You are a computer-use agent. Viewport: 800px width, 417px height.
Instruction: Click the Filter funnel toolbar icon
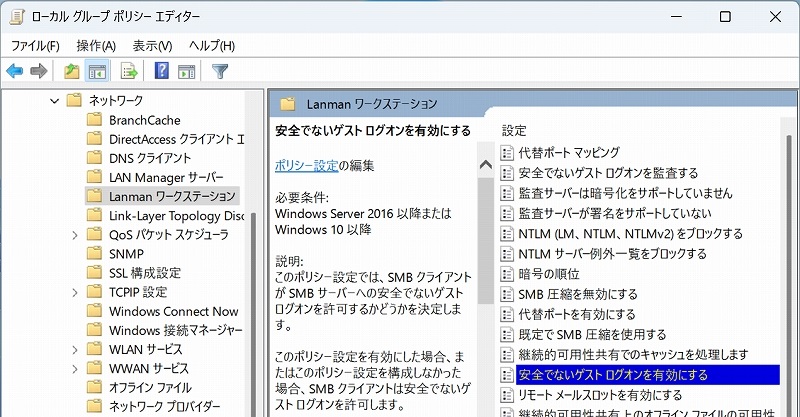click(220, 71)
